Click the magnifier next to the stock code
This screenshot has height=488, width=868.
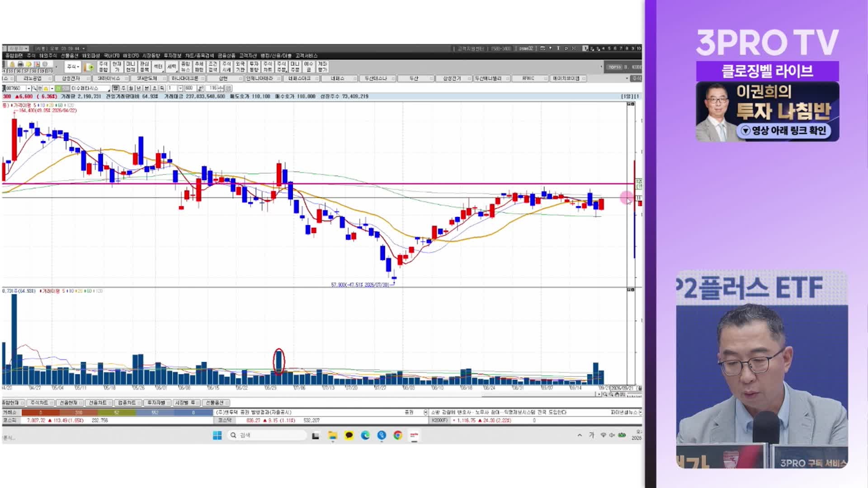coord(34,88)
